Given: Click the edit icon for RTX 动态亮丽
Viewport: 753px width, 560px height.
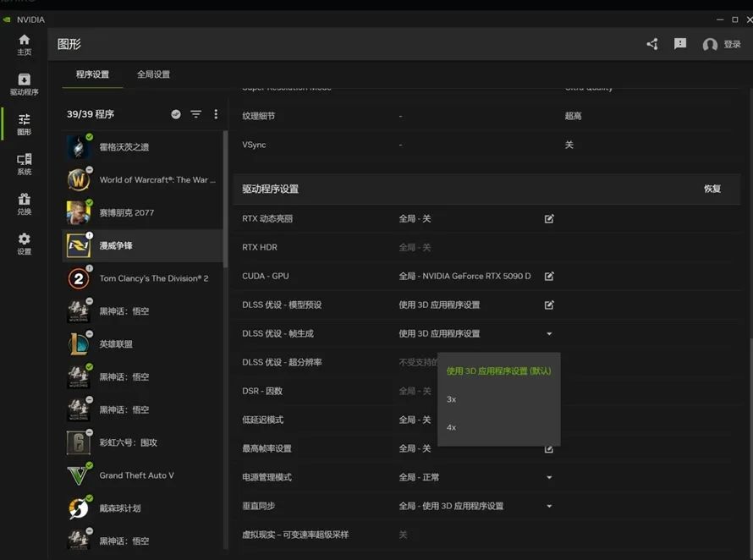Looking at the screenshot, I should coord(549,219).
